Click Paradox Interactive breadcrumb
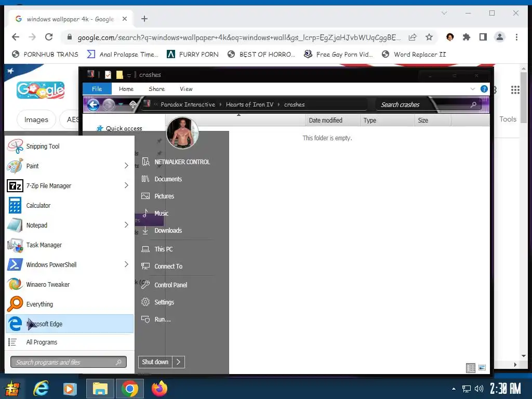532x399 pixels. [188, 104]
